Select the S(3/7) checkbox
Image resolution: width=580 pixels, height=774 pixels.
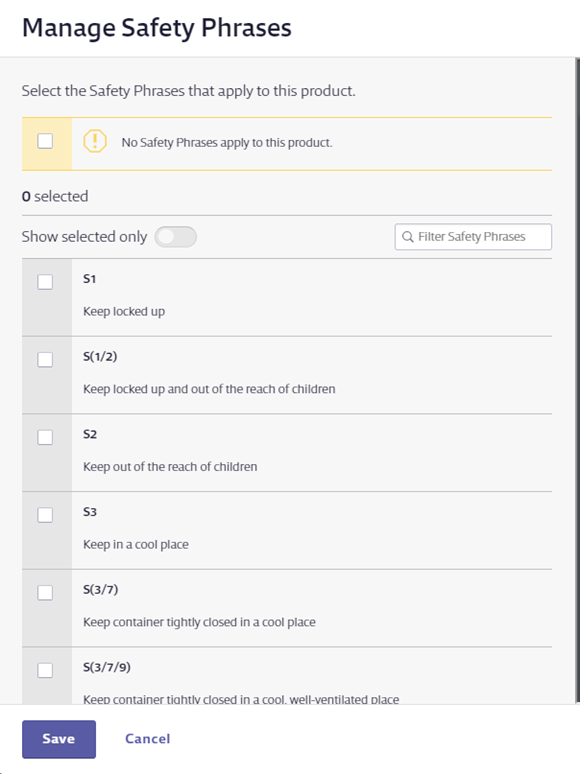pos(45,592)
